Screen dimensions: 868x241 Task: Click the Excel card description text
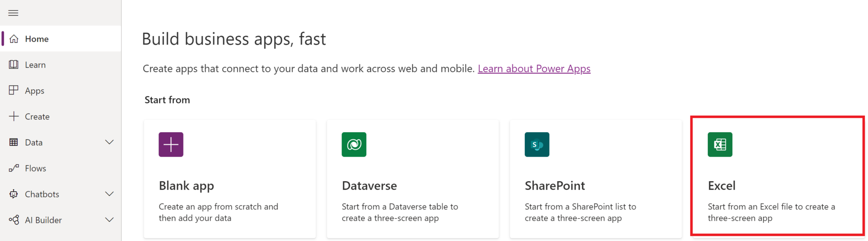pos(771,212)
